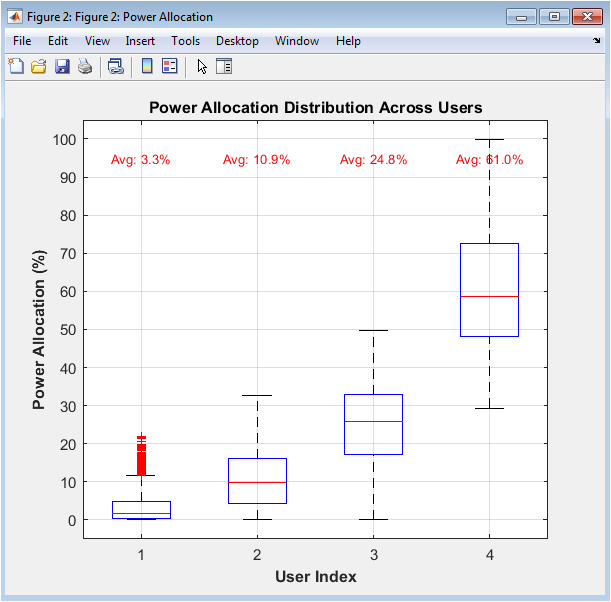The height and width of the screenshot is (602, 611).
Task: Toggle the Edit Plot arrow tool
Action: pos(202,66)
